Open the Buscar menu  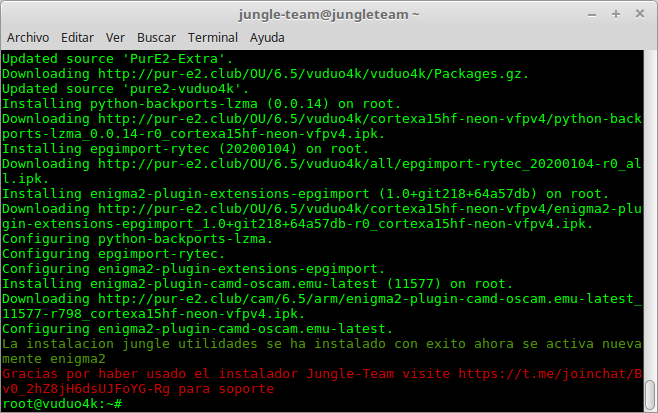(x=155, y=37)
